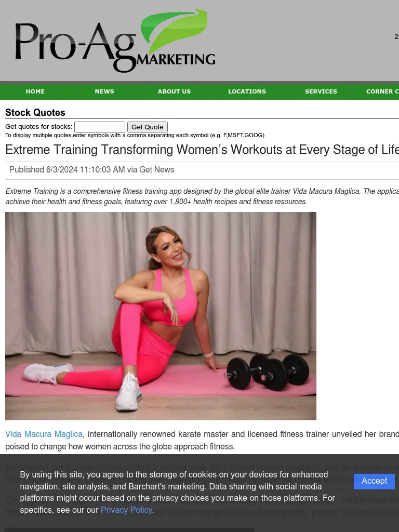Screen dimensions: 399x532
Task: Open the ABOUT US page
Action: pos(174,91)
